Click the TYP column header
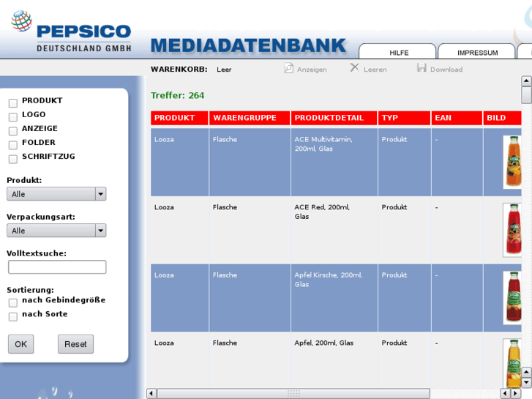 point(405,118)
